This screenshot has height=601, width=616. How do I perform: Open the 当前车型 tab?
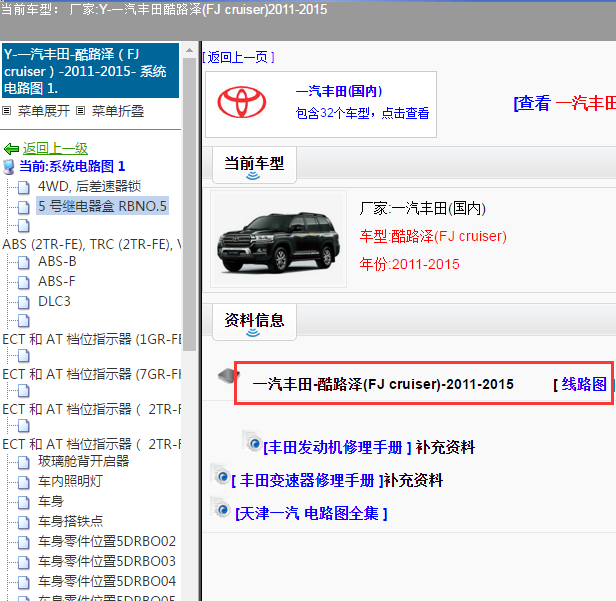coord(254,165)
